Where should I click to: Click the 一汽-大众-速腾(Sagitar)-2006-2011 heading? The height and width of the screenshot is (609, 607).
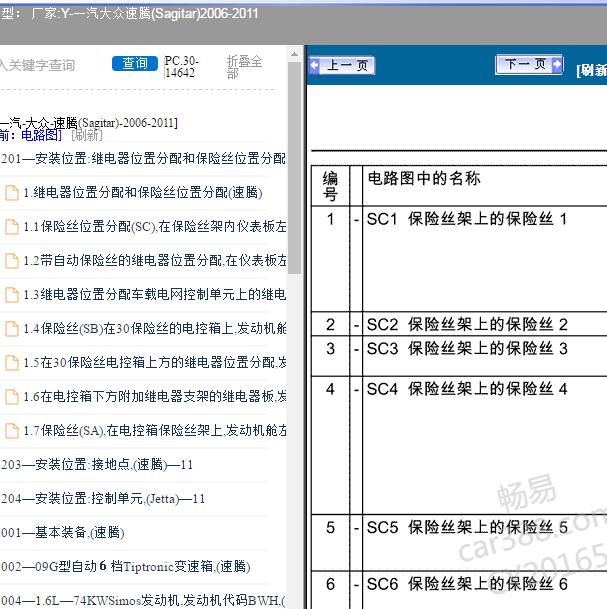pyautogui.click(x=89, y=123)
